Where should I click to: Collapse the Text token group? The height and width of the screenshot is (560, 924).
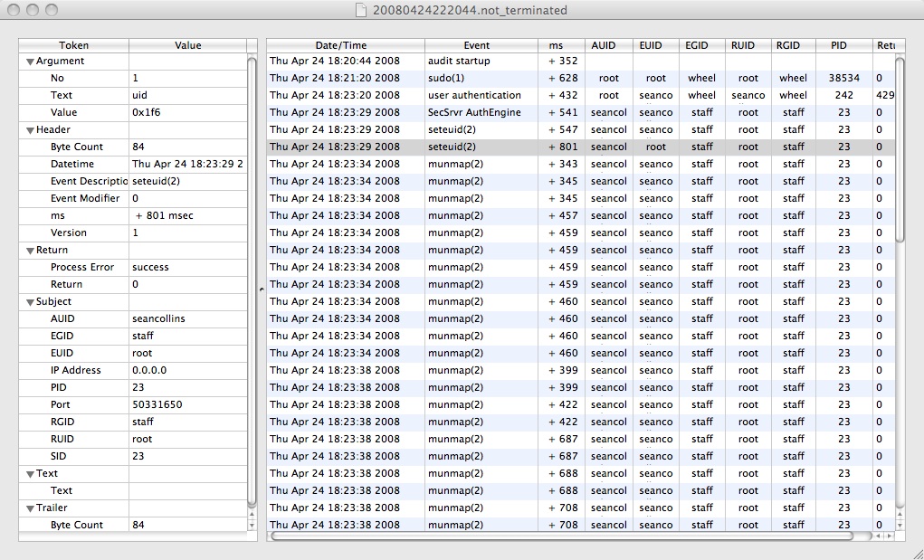coord(30,474)
